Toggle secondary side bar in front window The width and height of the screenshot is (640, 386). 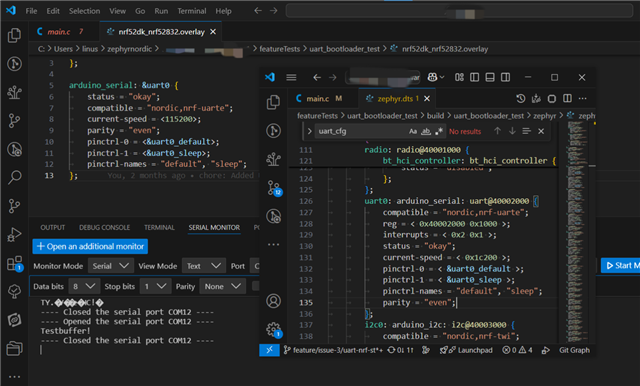(505, 77)
